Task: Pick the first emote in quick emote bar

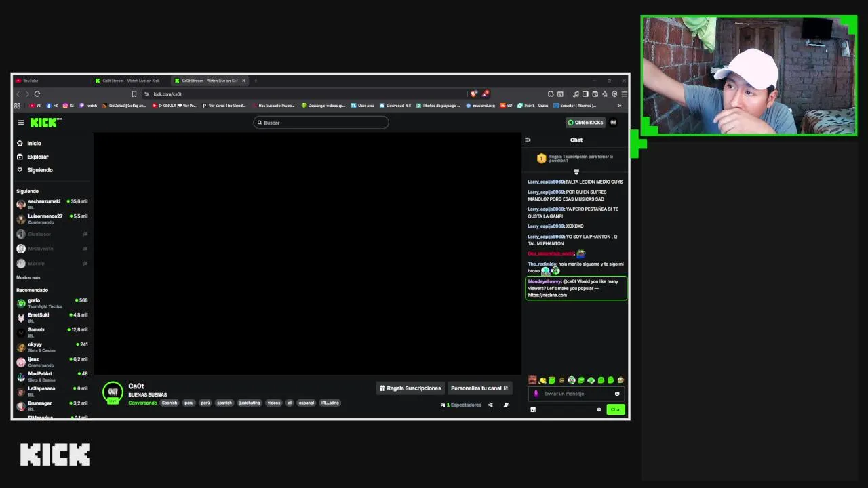Action: coord(532,380)
